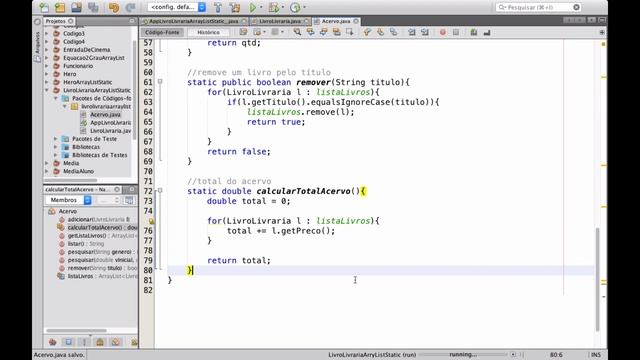Click the Toggle Bookmark editor icon

393,32
